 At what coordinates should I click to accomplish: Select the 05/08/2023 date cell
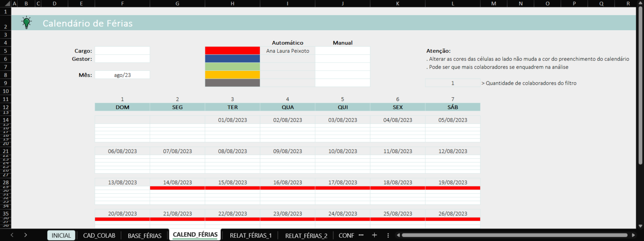(x=453, y=120)
